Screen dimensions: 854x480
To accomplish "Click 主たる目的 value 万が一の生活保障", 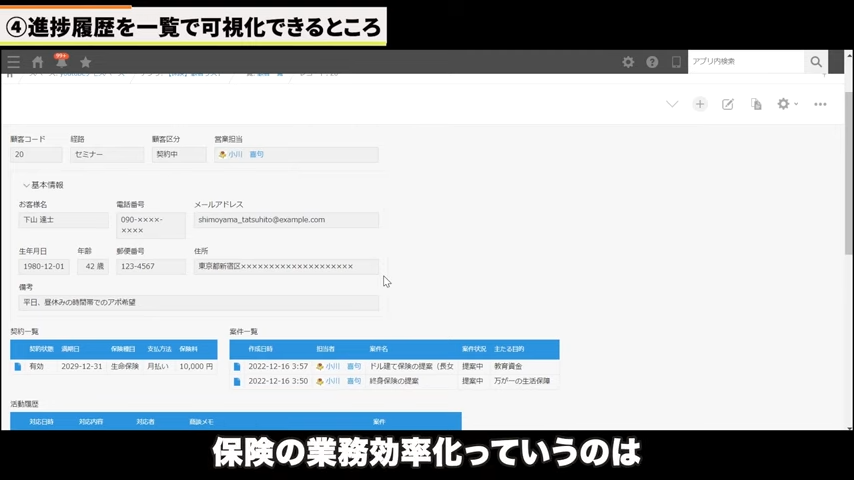I will (x=522, y=381).
